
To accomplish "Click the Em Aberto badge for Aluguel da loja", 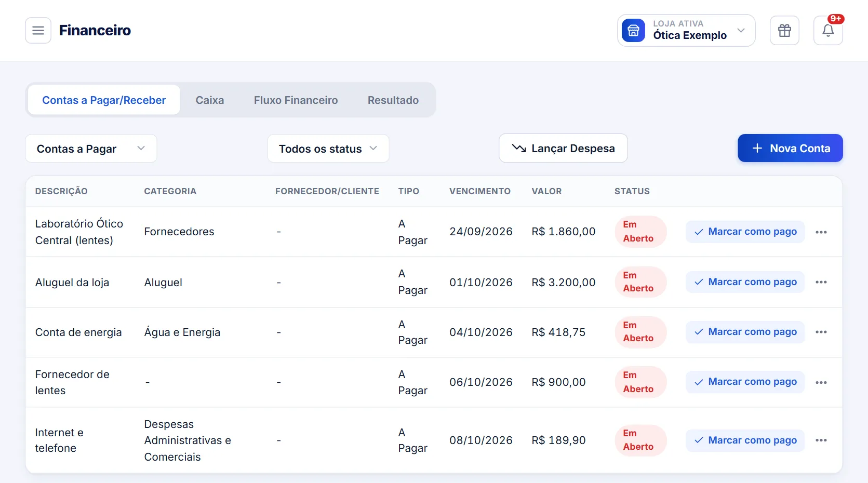I will tap(640, 282).
